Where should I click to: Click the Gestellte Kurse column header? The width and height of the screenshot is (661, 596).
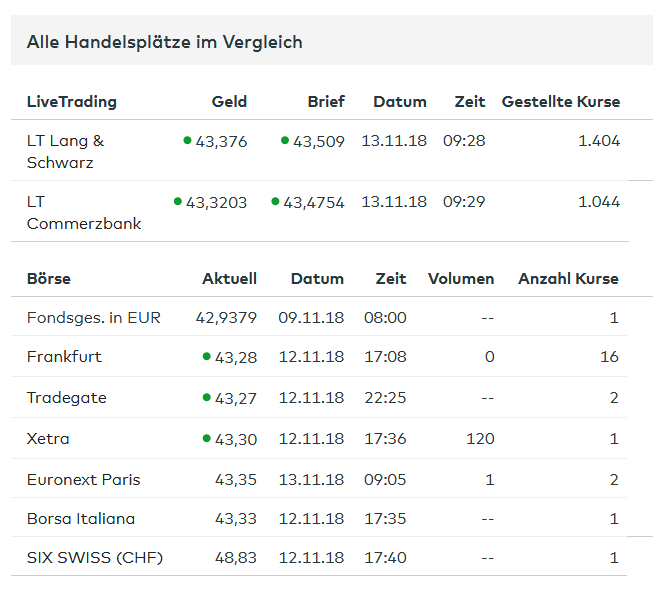coord(560,102)
